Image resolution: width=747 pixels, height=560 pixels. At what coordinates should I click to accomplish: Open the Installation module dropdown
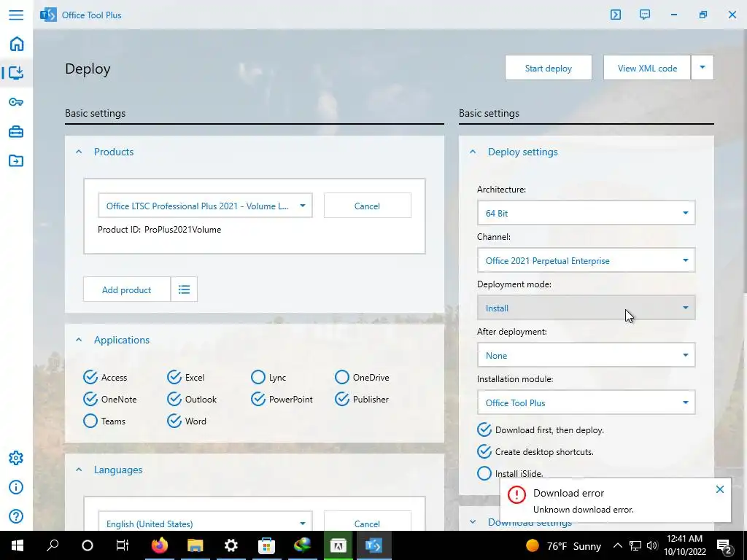(x=586, y=402)
